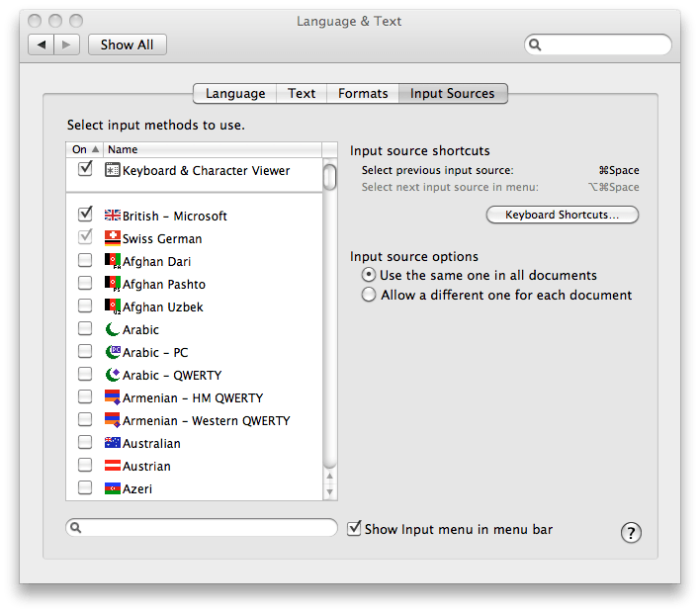Enable the Armenian – HM QWERTY checkbox

click(85, 396)
